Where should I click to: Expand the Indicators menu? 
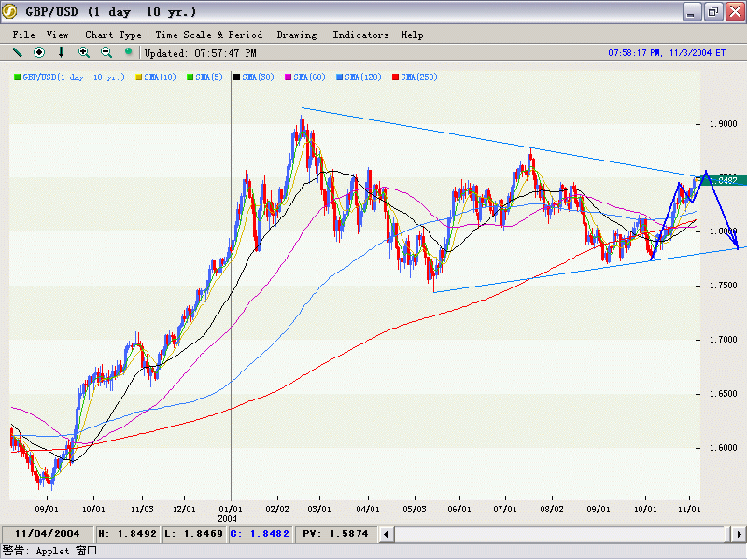[x=360, y=35]
